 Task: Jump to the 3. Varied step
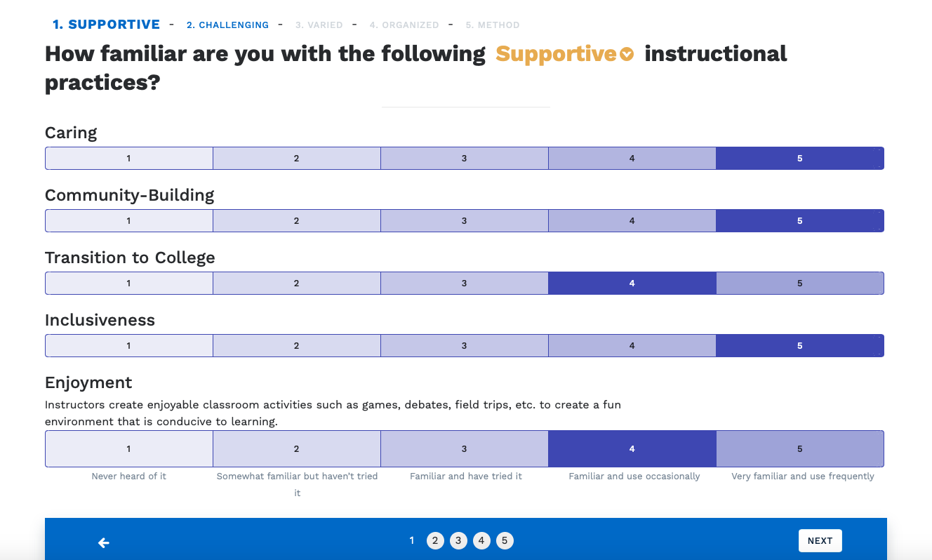pyautogui.click(x=319, y=25)
